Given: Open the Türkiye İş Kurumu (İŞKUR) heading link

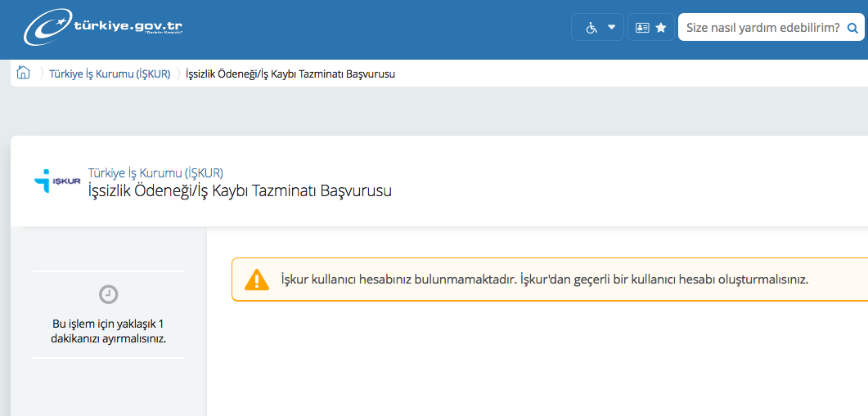Looking at the screenshot, I should (x=156, y=172).
